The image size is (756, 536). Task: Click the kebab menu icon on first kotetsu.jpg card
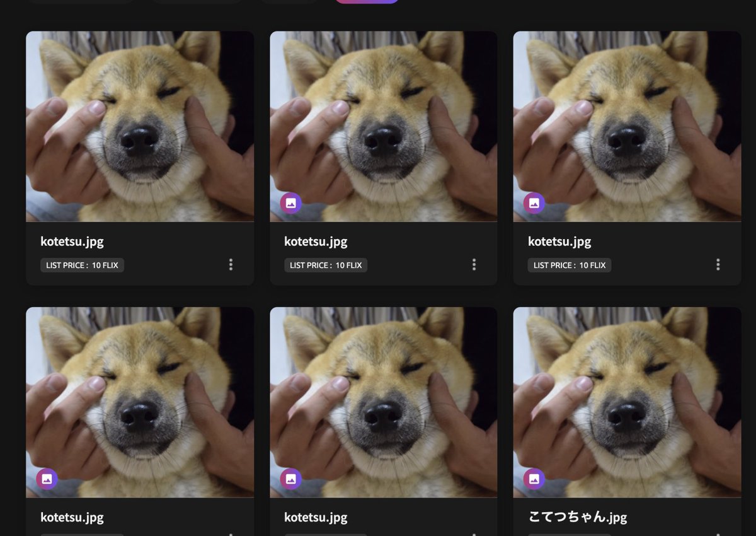(x=230, y=264)
